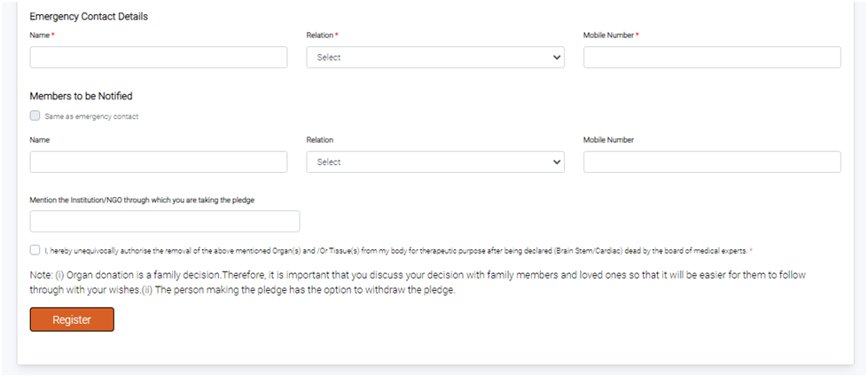Click the Emergency Contact Details heading

click(x=89, y=17)
